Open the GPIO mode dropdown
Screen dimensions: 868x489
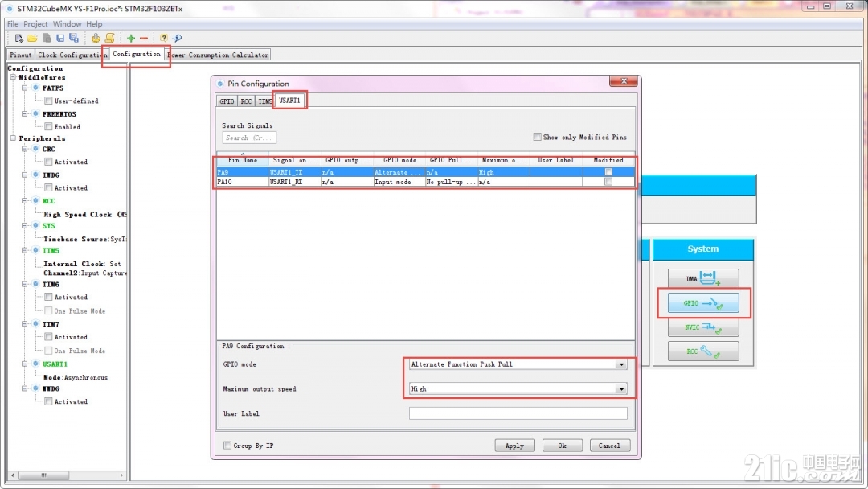[x=621, y=364]
